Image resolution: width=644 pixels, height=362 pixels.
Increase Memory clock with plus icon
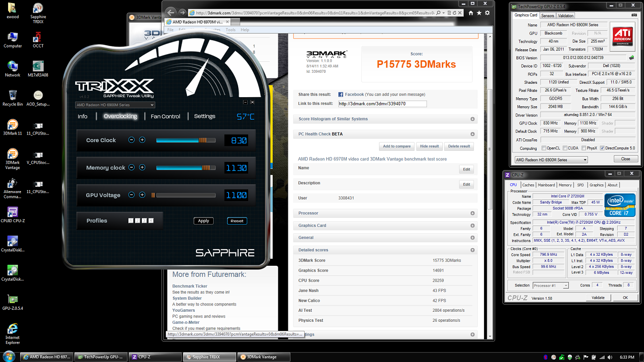click(142, 168)
